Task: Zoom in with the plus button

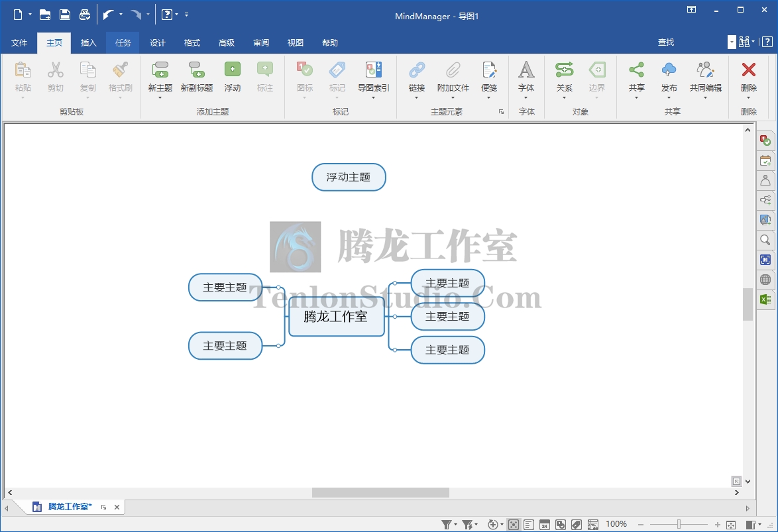Action: point(718,525)
